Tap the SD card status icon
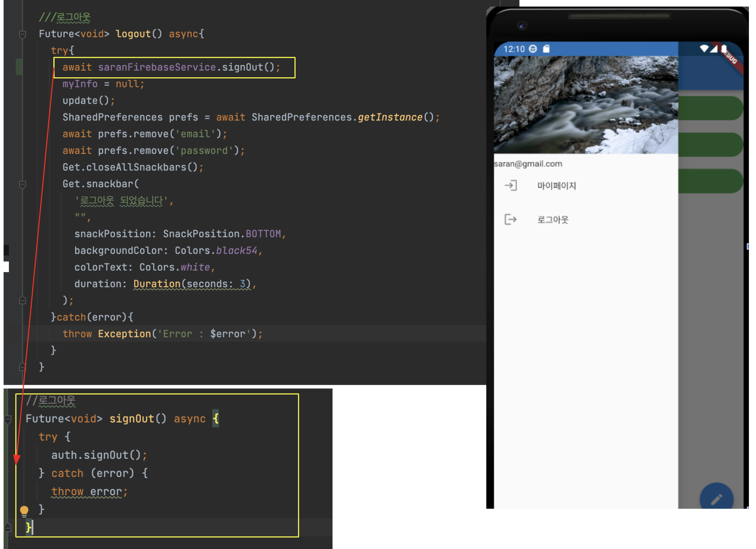 point(546,49)
